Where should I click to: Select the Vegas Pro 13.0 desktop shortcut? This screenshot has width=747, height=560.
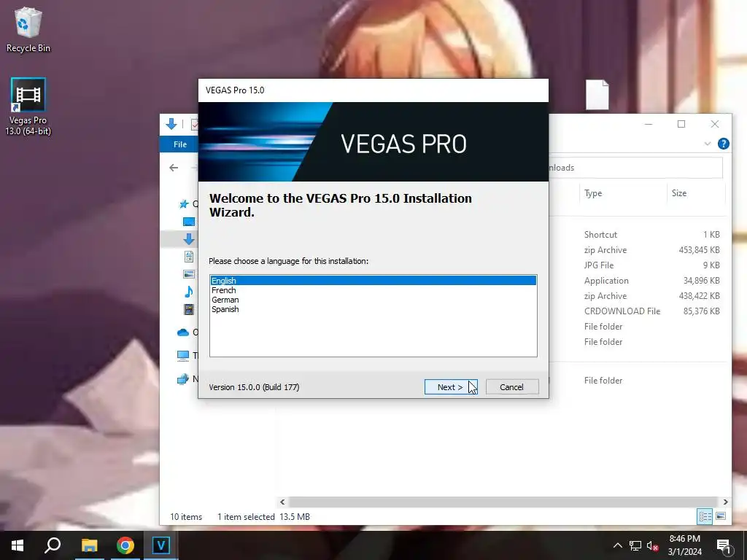[x=28, y=106]
